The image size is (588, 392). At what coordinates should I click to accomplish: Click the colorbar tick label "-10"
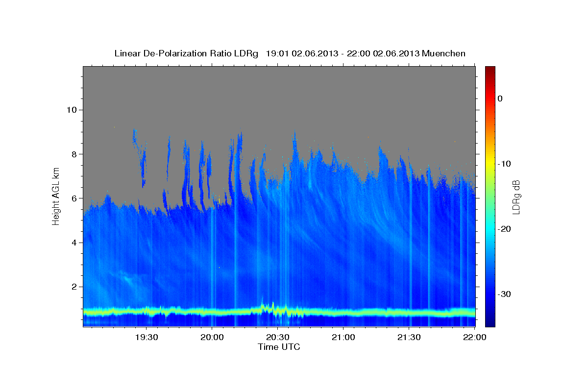point(505,164)
